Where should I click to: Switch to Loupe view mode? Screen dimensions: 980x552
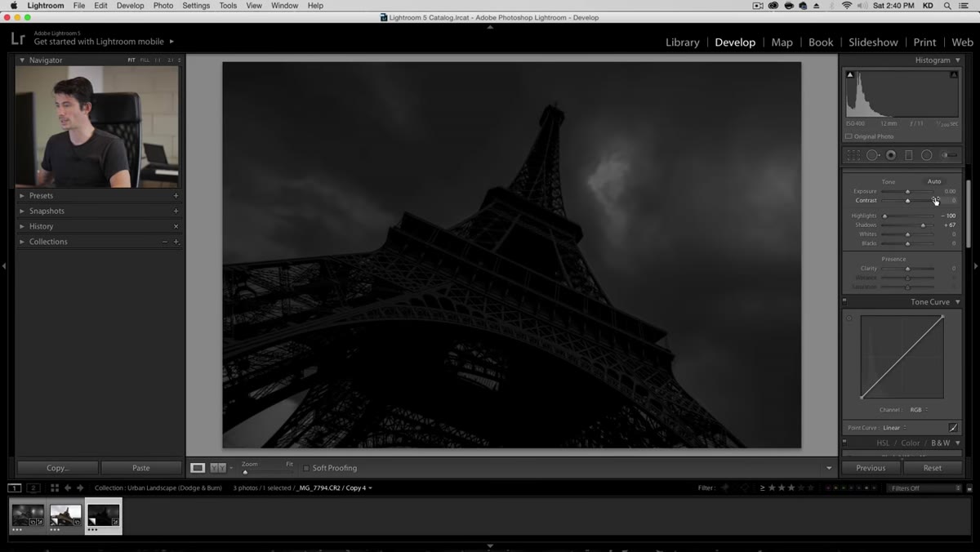pyautogui.click(x=198, y=468)
